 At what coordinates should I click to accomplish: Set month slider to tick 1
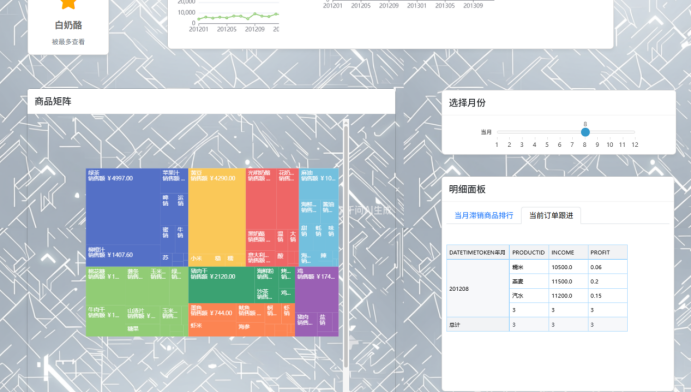pyautogui.click(x=497, y=144)
